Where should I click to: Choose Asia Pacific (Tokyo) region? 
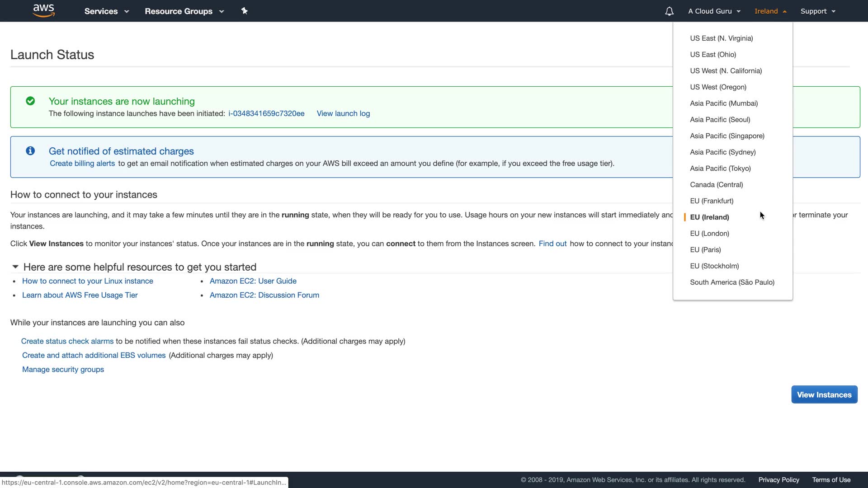[x=720, y=169]
